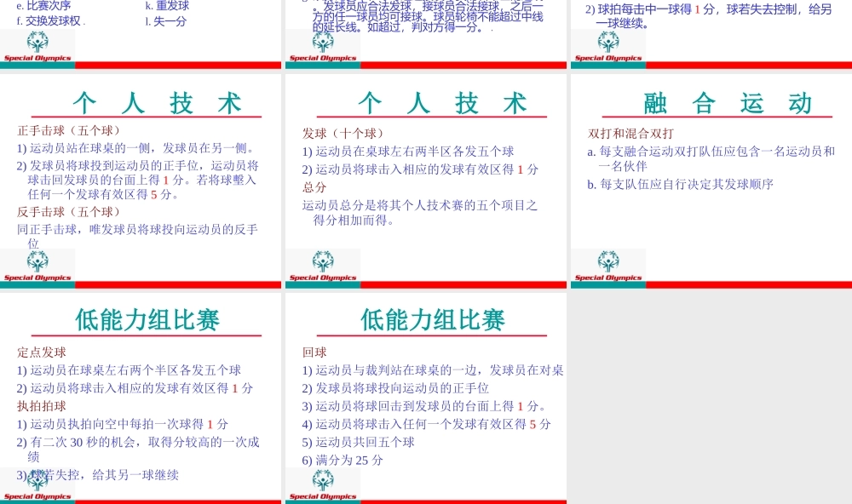Select the 个人技术 slide about 发球（十个球）
Image resolution: width=852 pixels, height=504 pixels.
point(426,180)
